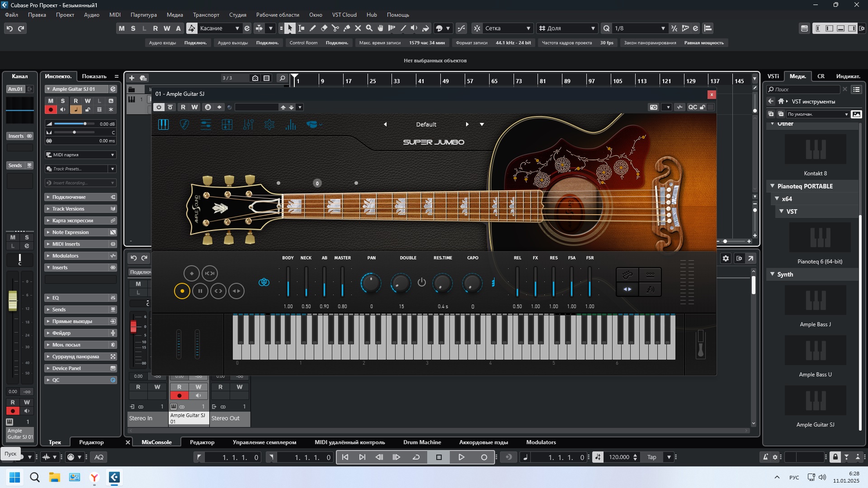Switch to the VSTi tab in right zone

point(773,76)
